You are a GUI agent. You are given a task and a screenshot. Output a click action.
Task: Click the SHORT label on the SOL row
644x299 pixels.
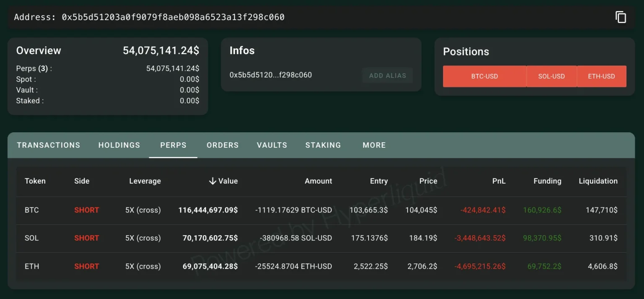[86, 238]
